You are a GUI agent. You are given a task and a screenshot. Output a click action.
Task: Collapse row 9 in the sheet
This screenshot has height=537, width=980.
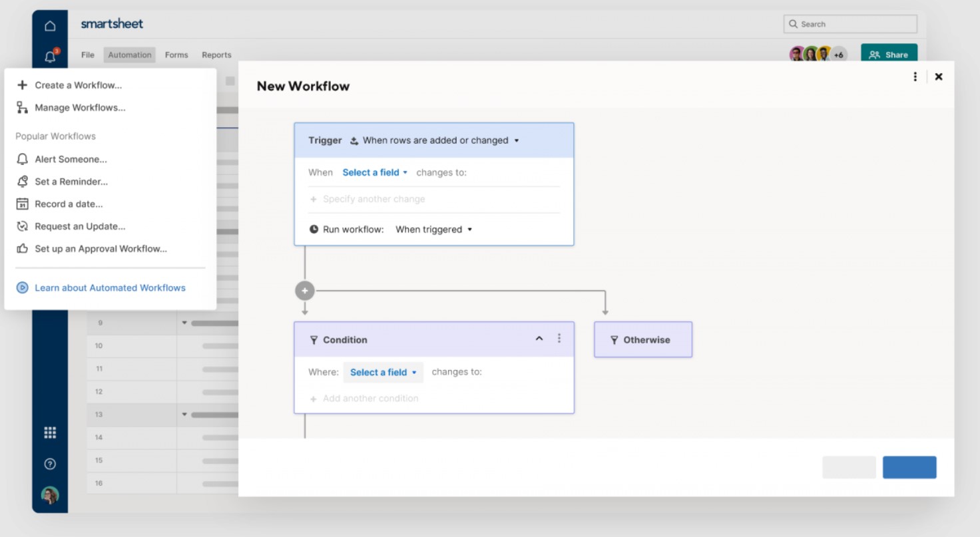184,323
